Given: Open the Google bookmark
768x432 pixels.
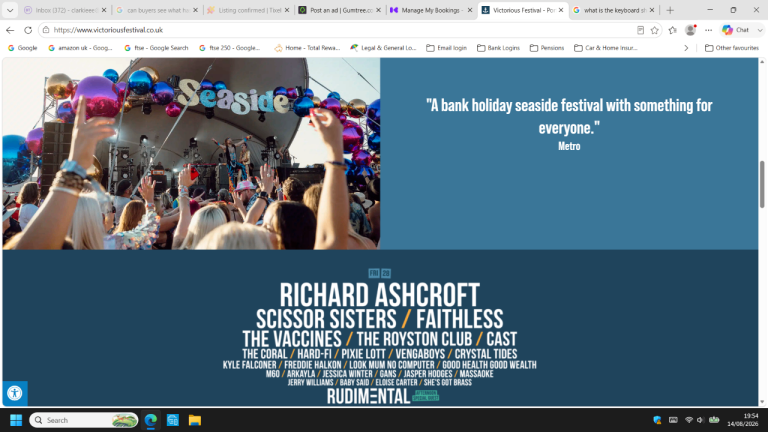Looking at the screenshot, I should click(x=23, y=48).
